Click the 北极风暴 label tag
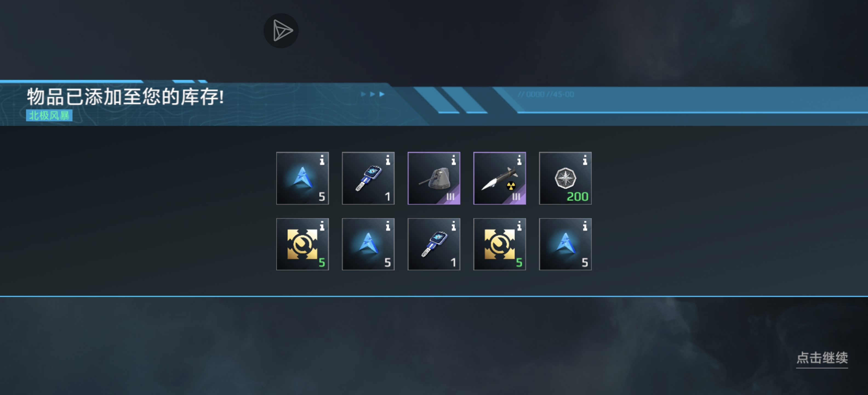The image size is (868, 395). (49, 115)
